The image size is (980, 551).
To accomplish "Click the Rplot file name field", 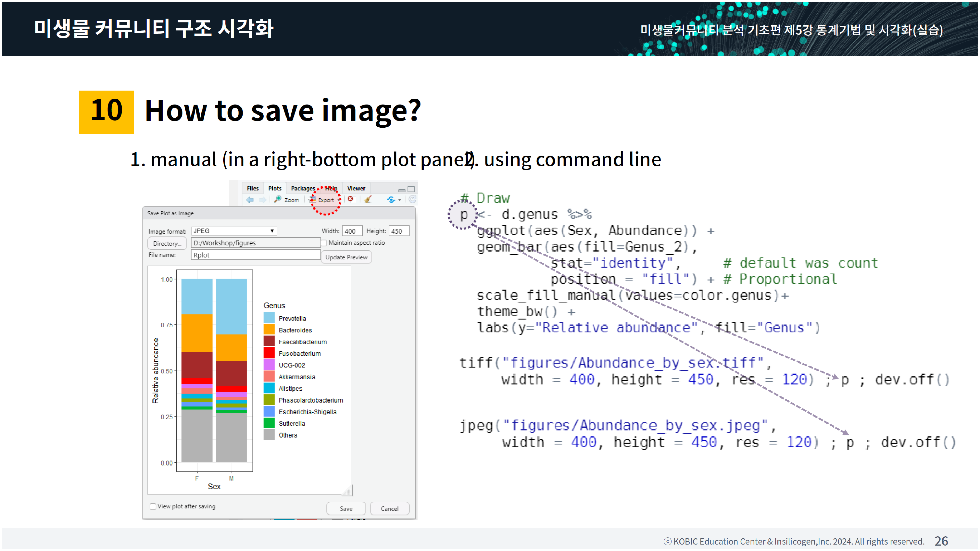I will tap(256, 255).
